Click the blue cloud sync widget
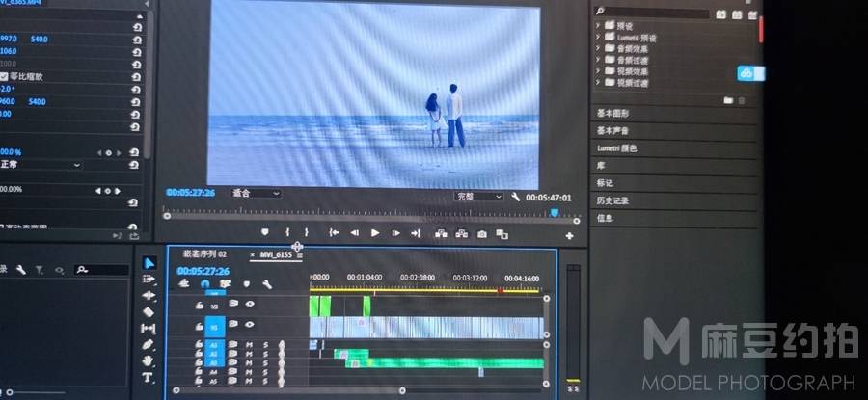The image size is (868, 400). tap(750, 73)
